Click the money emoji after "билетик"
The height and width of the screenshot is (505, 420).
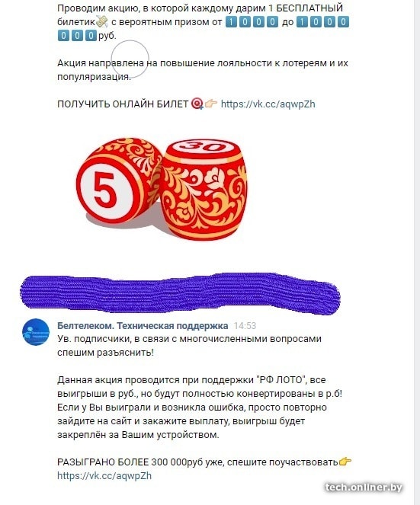[102, 22]
